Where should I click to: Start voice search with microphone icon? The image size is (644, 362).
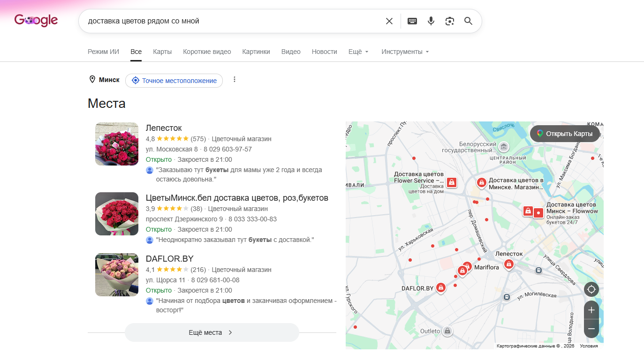tap(431, 21)
